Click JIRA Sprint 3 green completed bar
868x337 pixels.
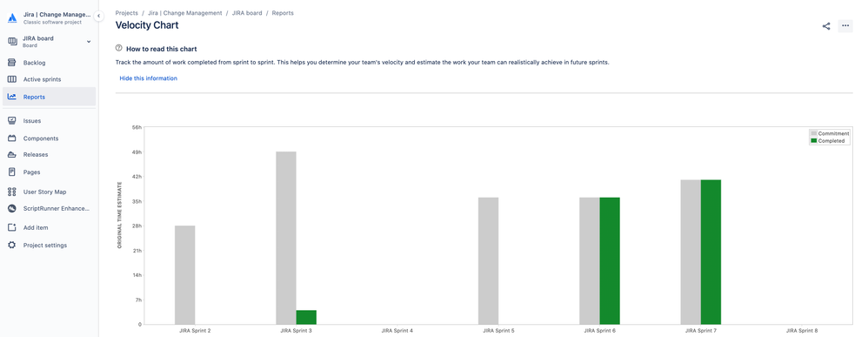tap(306, 317)
